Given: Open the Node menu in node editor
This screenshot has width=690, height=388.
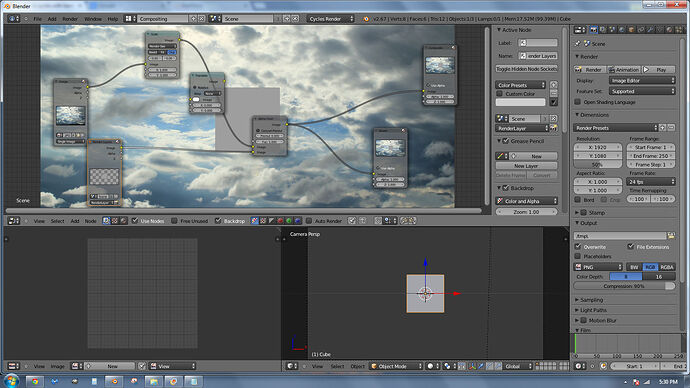Looking at the screenshot, I should point(90,221).
